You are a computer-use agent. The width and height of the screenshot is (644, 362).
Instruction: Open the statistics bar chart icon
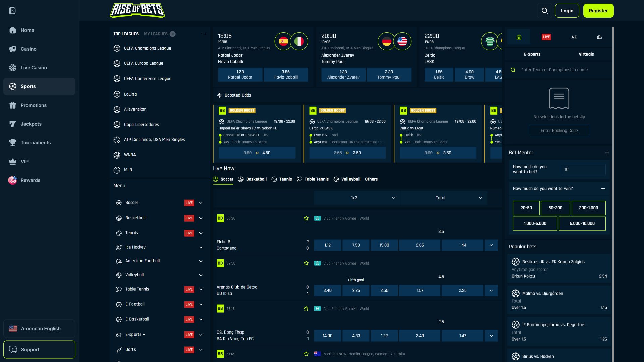point(599,37)
